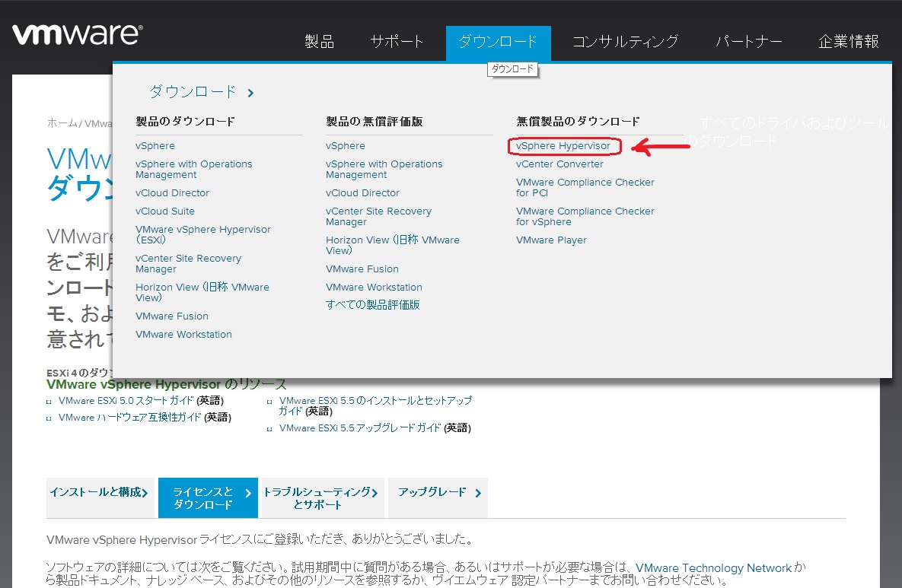Open the コンサルティング menu
Screen dimensions: 902x588
[625, 41]
